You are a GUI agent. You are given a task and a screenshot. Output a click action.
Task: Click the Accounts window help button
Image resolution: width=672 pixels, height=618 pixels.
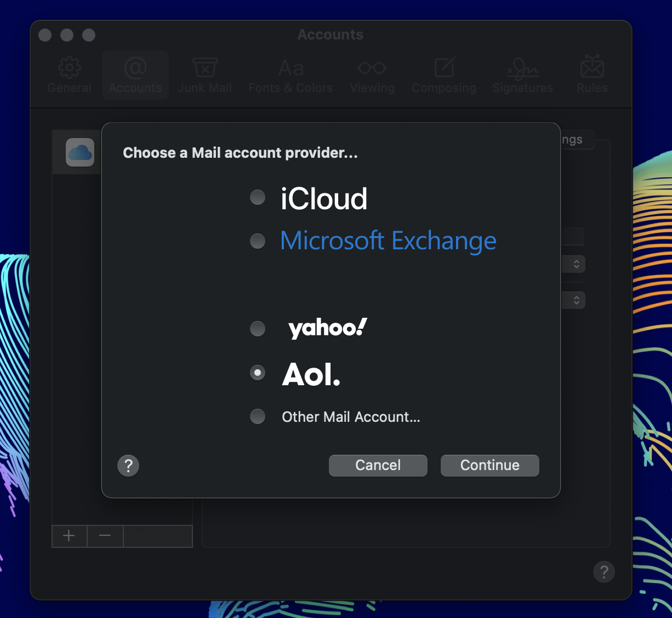pos(604,572)
